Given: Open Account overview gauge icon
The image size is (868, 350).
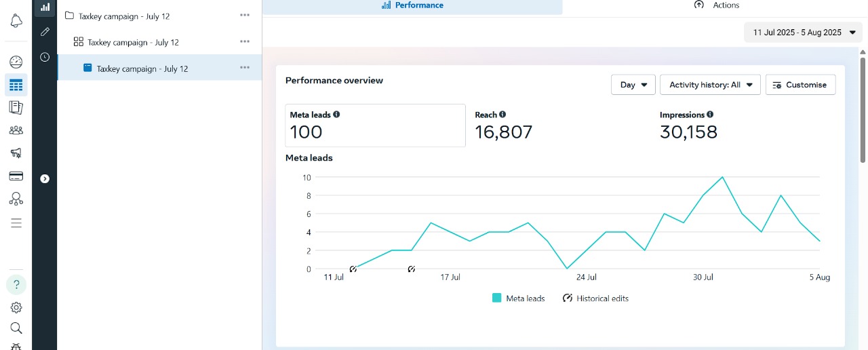Looking at the screenshot, I should 16,62.
